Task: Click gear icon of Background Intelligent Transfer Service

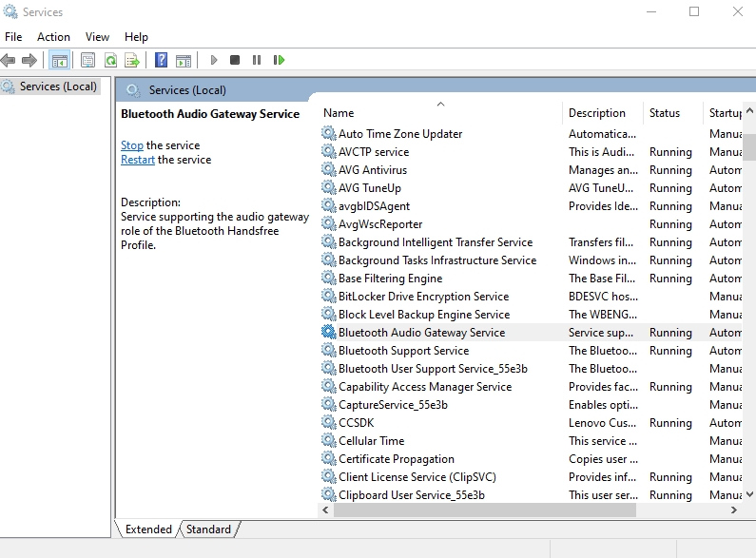Action: pos(328,241)
